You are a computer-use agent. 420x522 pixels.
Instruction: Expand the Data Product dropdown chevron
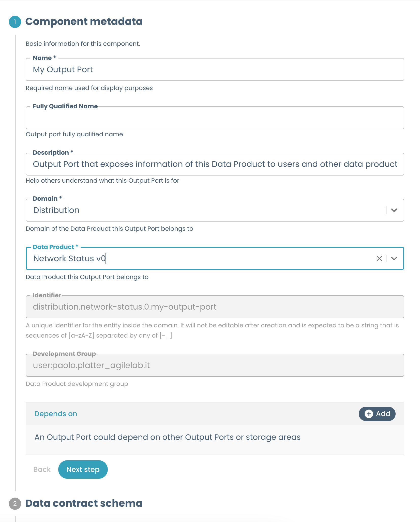pyautogui.click(x=394, y=258)
